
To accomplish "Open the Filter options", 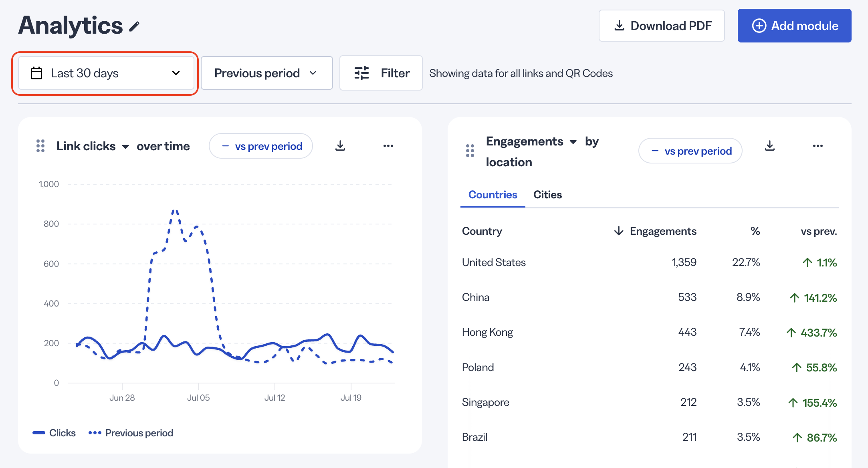I will pos(381,73).
